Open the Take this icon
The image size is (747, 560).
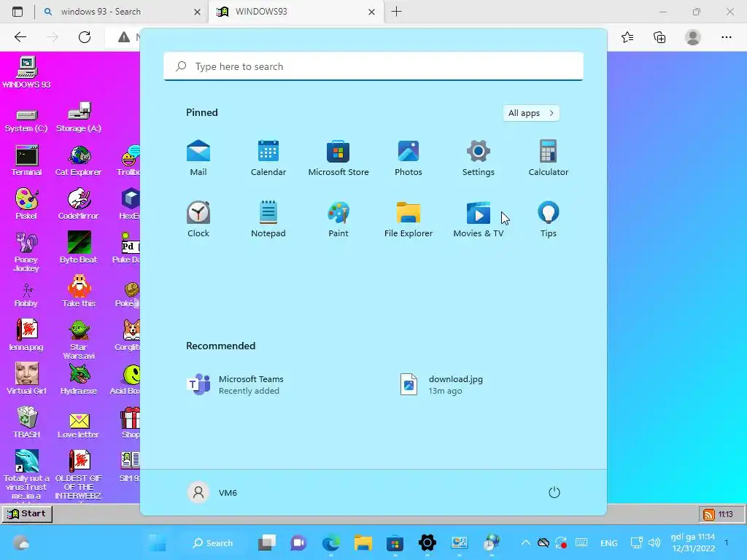(79, 292)
